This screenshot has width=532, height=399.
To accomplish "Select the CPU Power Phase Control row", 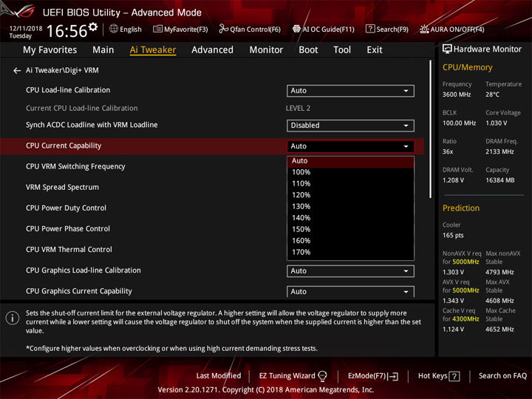I will click(68, 228).
